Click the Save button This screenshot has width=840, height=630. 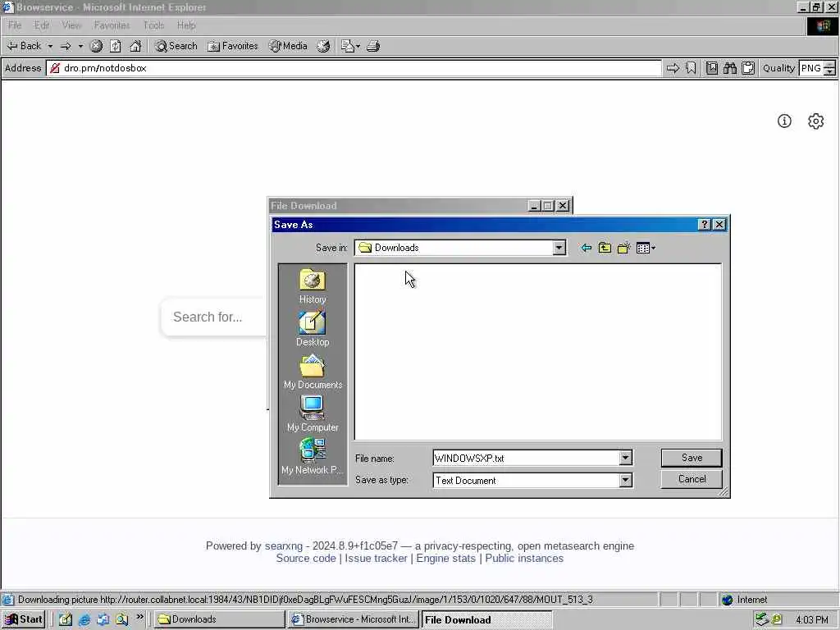click(692, 458)
